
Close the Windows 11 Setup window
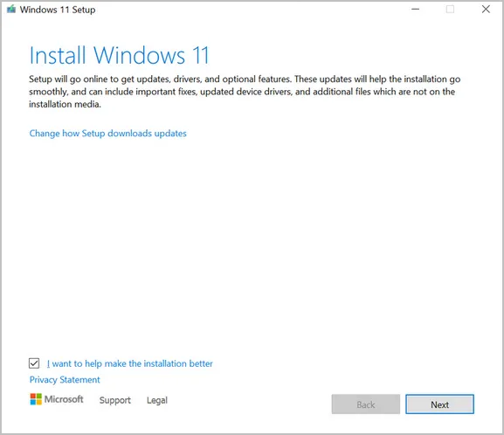[486, 10]
